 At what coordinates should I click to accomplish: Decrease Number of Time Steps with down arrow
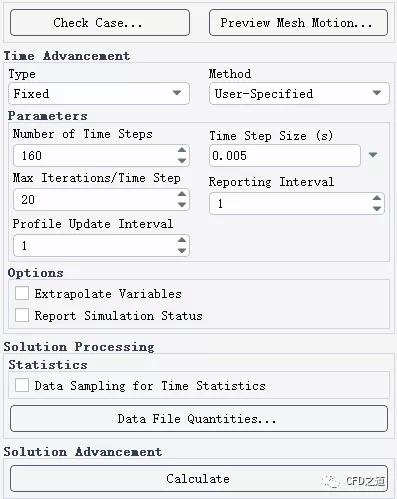[182, 161]
